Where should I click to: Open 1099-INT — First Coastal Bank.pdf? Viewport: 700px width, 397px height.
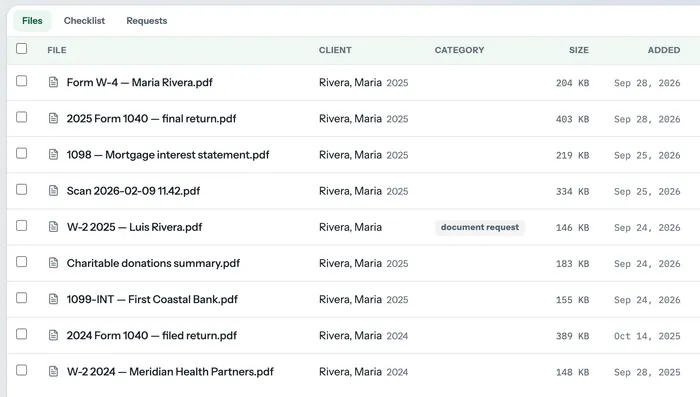coord(152,300)
